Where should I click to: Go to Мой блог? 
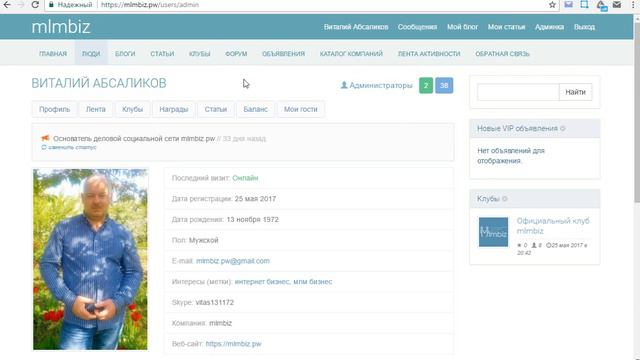[462, 27]
